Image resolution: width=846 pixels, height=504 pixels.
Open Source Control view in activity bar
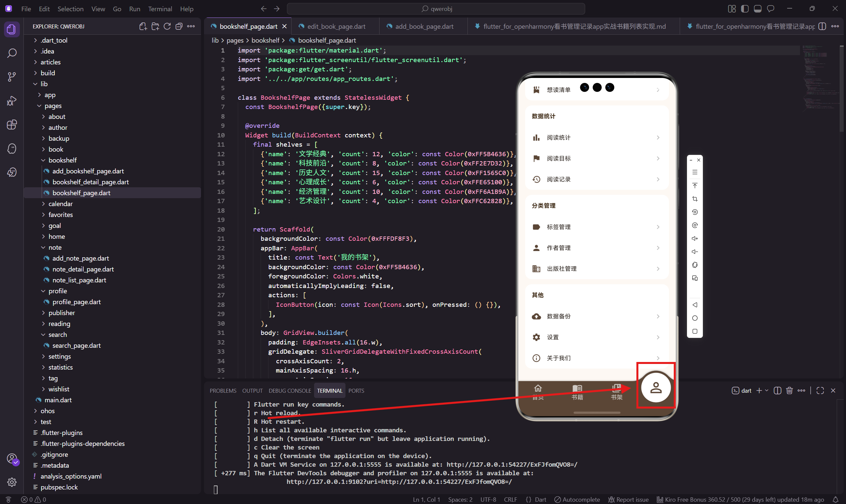coord(12,77)
